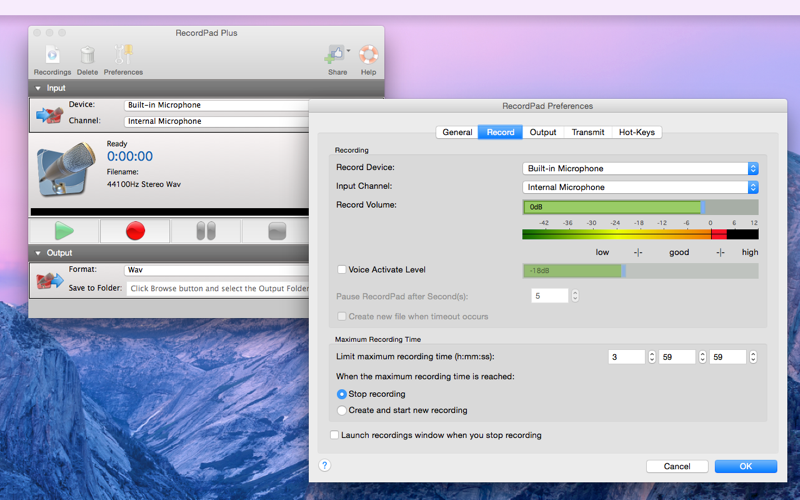800x500 pixels.
Task: Click the RecordPad Preferences title bar
Action: click(547, 106)
